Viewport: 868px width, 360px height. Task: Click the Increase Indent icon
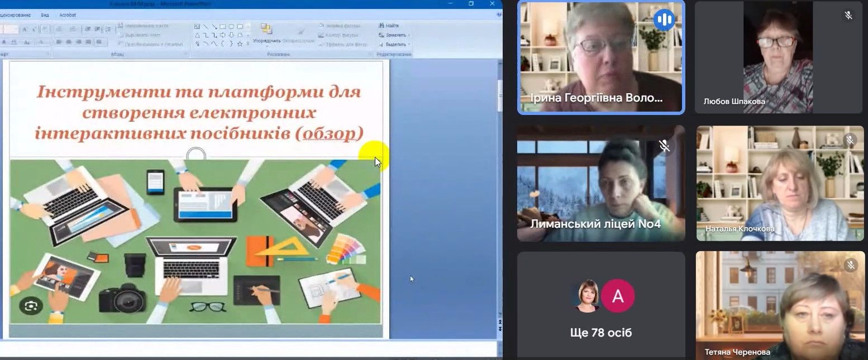point(97,29)
